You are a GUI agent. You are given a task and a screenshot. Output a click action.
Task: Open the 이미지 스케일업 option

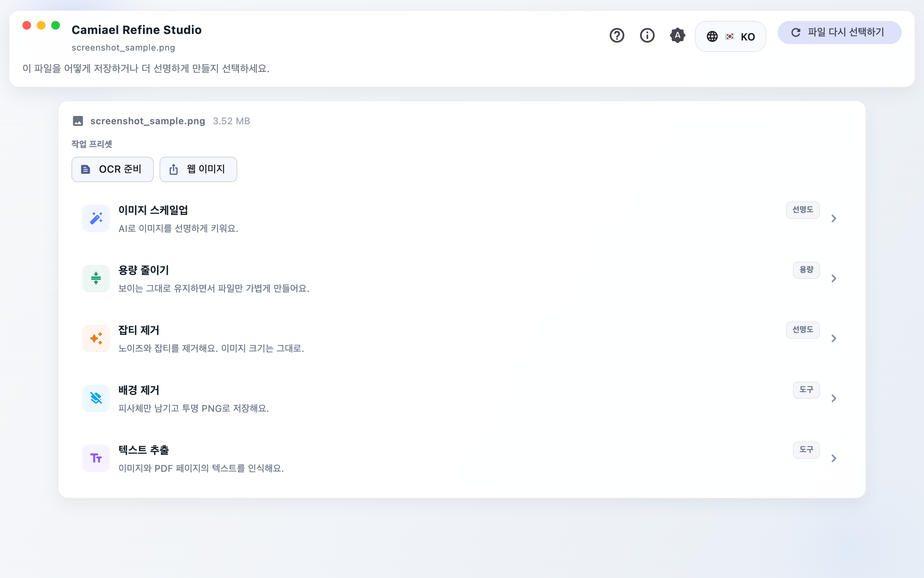[x=462, y=218]
